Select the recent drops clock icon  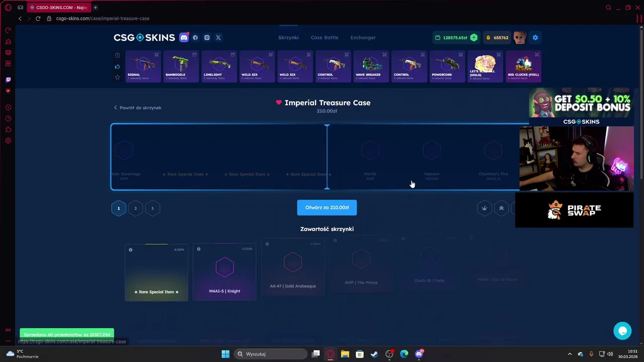[x=117, y=55]
